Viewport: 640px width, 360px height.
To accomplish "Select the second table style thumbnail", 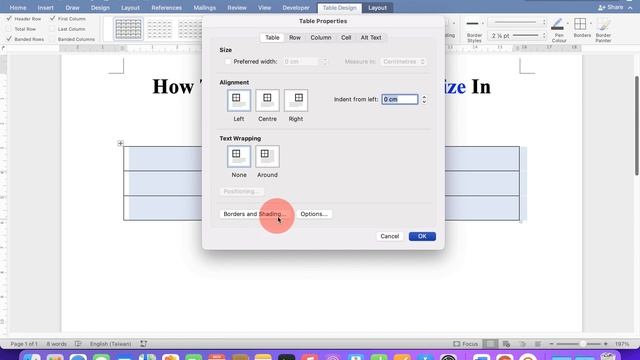I will tap(160, 29).
